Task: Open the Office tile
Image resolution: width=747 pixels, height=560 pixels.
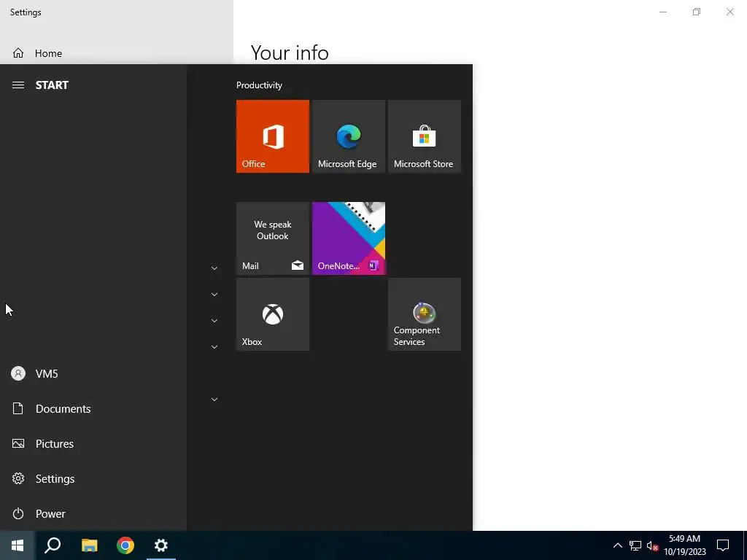Action: 273,136
